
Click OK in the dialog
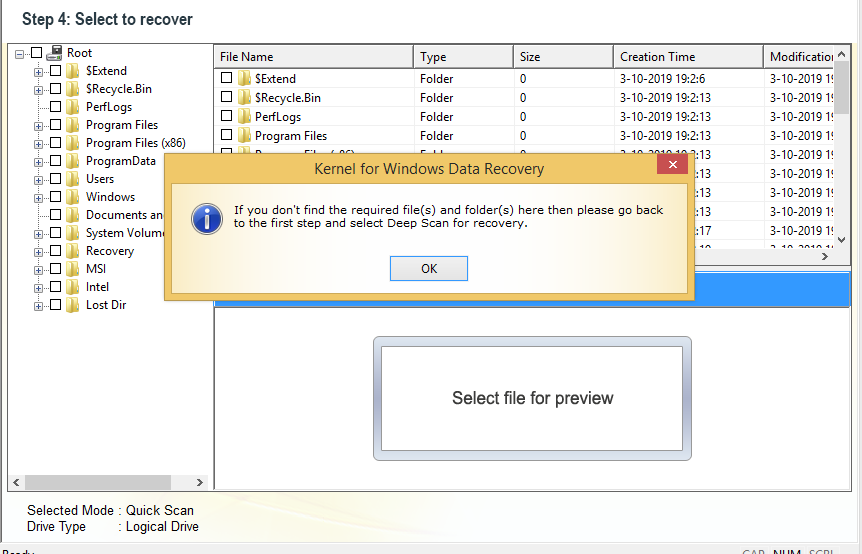(429, 268)
